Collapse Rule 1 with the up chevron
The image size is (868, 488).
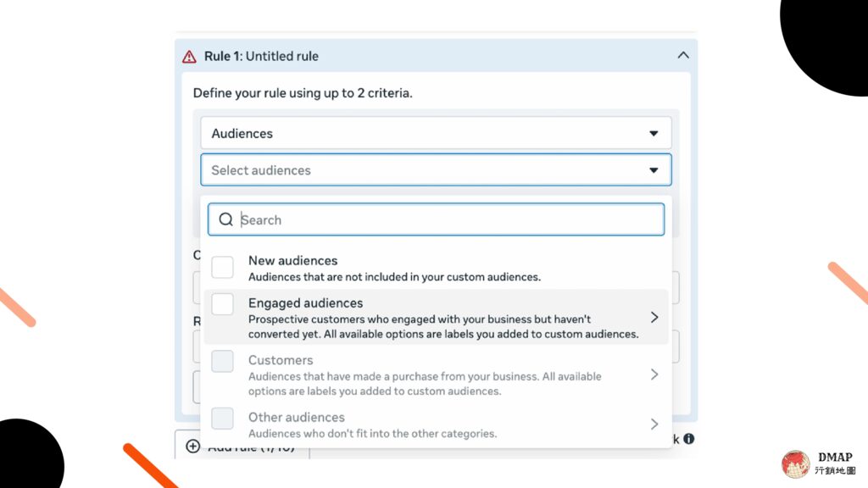coord(683,55)
